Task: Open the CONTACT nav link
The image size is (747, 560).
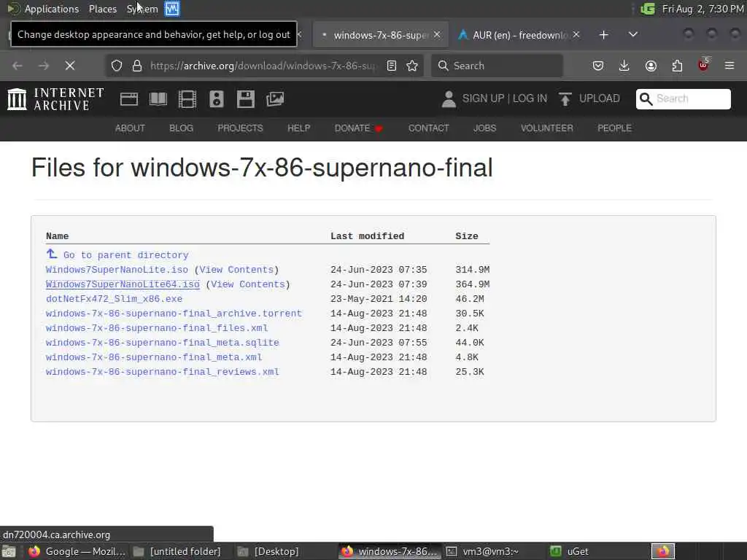Action: (429, 128)
